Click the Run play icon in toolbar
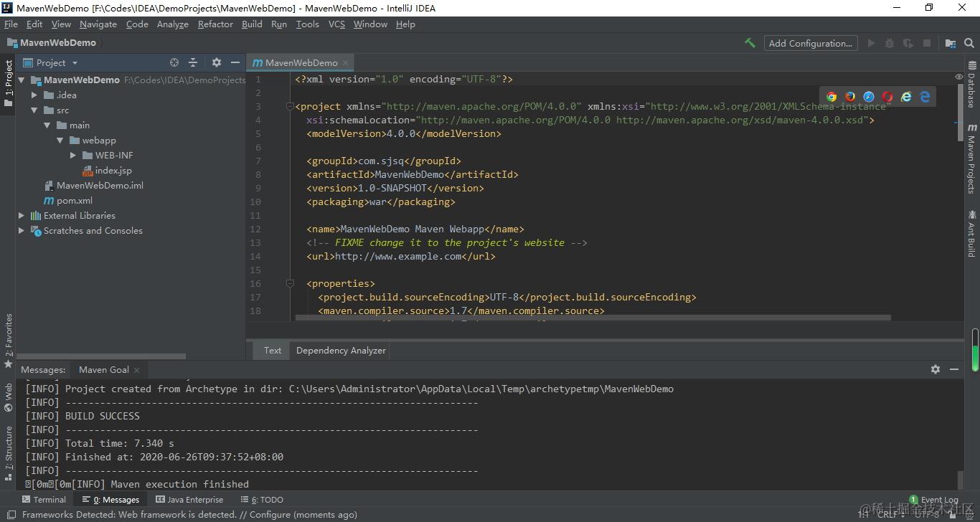 point(871,43)
